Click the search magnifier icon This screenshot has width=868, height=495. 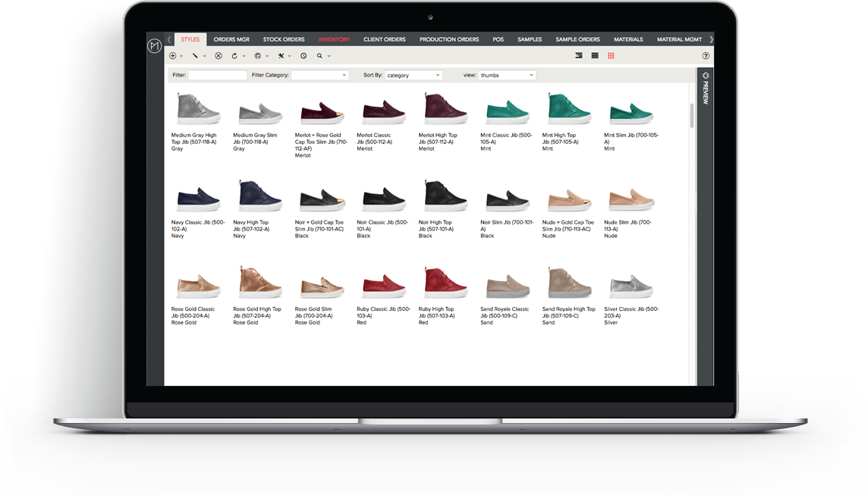(x=320, y=56)
